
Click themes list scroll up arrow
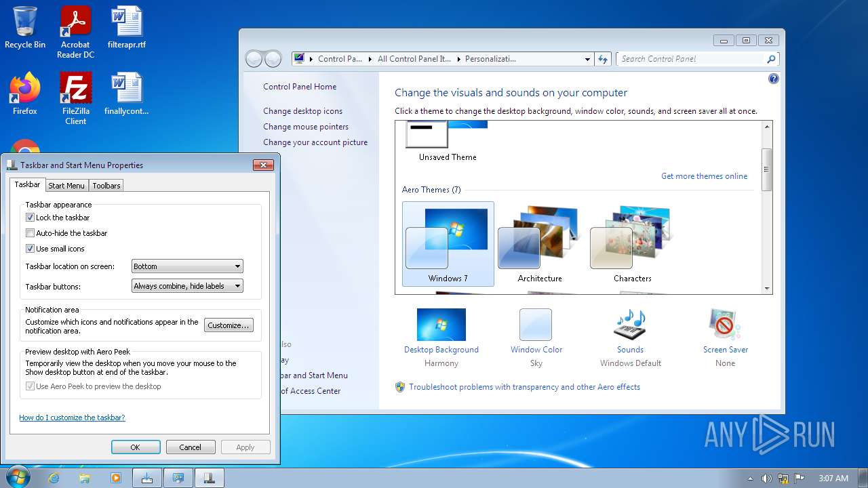tap(767, 127)
